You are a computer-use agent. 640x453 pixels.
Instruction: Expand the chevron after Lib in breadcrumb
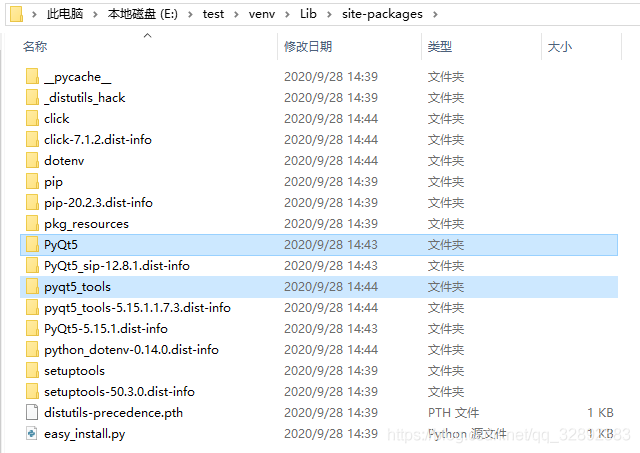coord(329,15)
